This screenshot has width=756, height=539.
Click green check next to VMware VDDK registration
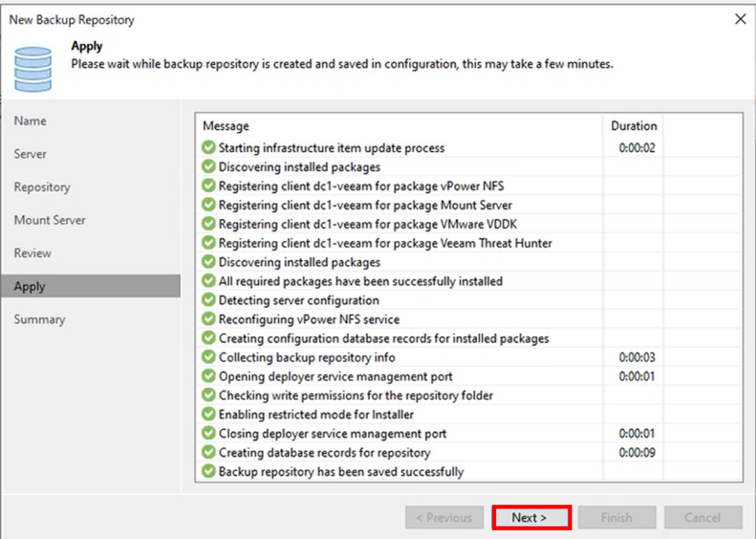[x=209, y=224]
